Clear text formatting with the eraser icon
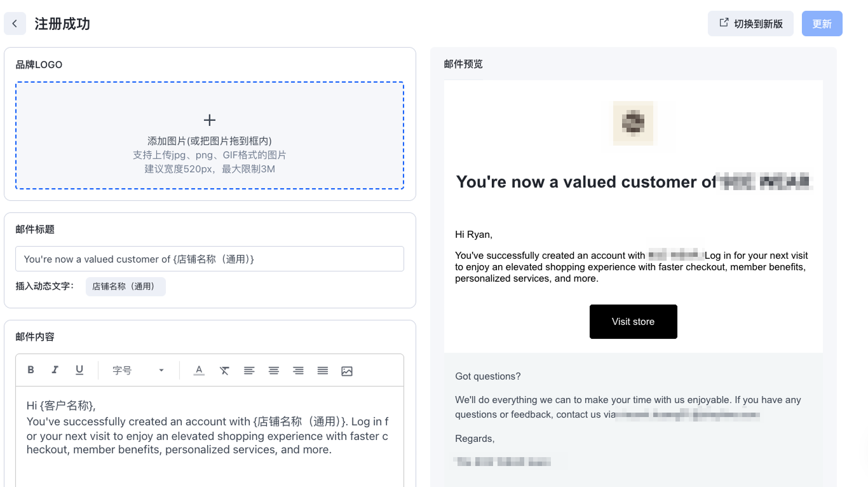Image resolution: width=868 pixels, height=487 pixels. tap(224, 371)
